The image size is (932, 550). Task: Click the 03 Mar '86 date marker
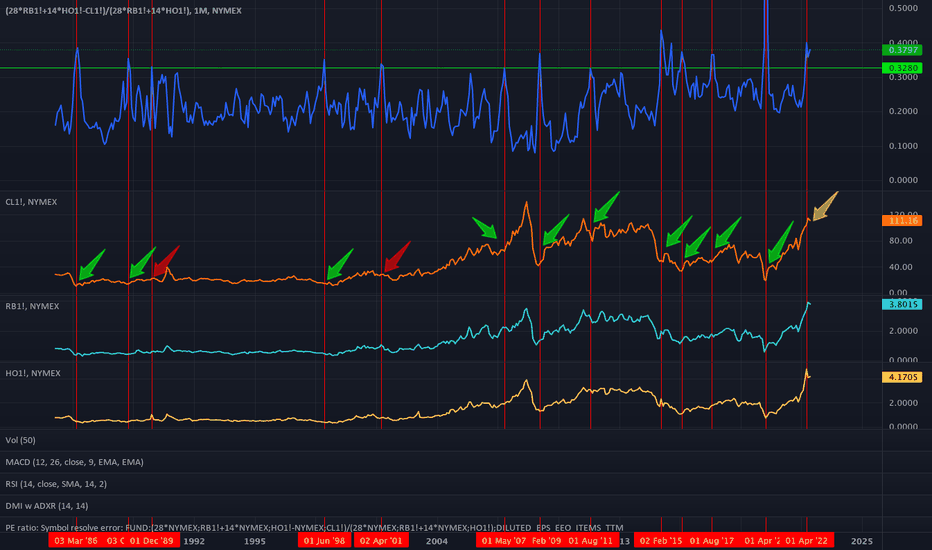pos(75,540)
